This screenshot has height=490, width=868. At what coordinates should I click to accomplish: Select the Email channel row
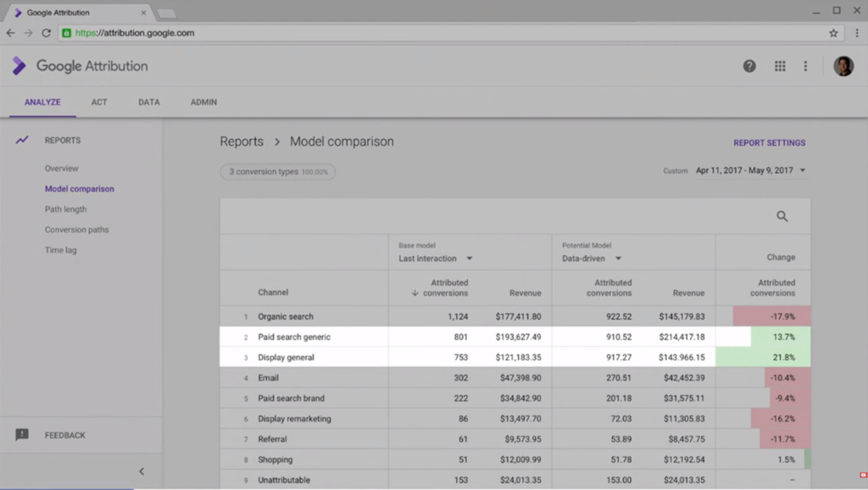pos(515,377)
